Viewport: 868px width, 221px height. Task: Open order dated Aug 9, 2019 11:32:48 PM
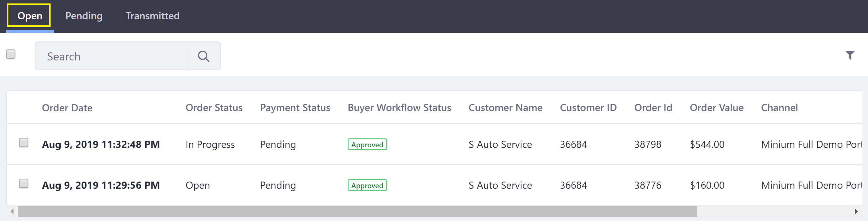click(x=101, y=144)
